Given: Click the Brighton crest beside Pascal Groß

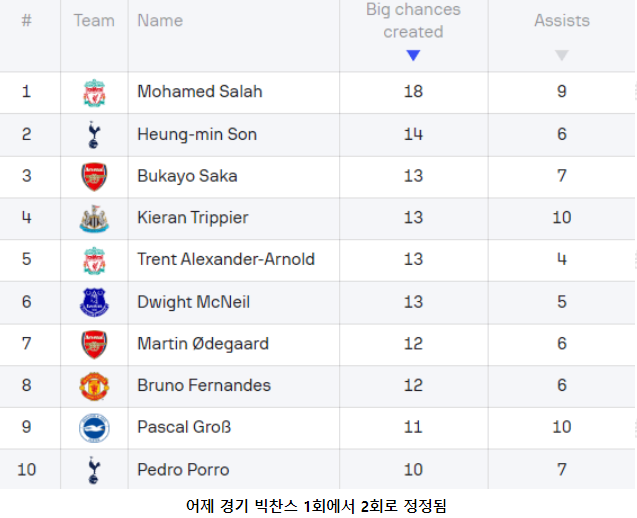Looking at the screenshot, I should point(94,428).
